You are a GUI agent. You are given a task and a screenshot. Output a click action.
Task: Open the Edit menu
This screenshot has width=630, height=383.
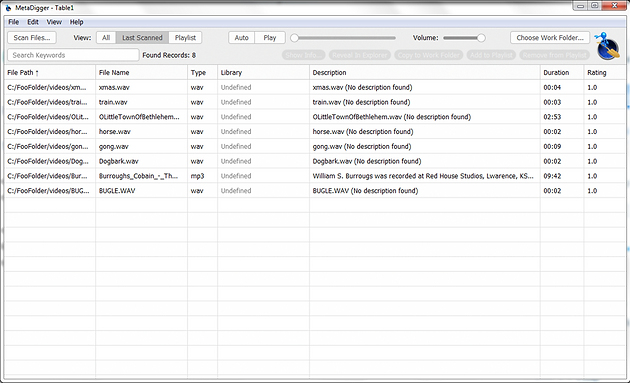point(33,22)
